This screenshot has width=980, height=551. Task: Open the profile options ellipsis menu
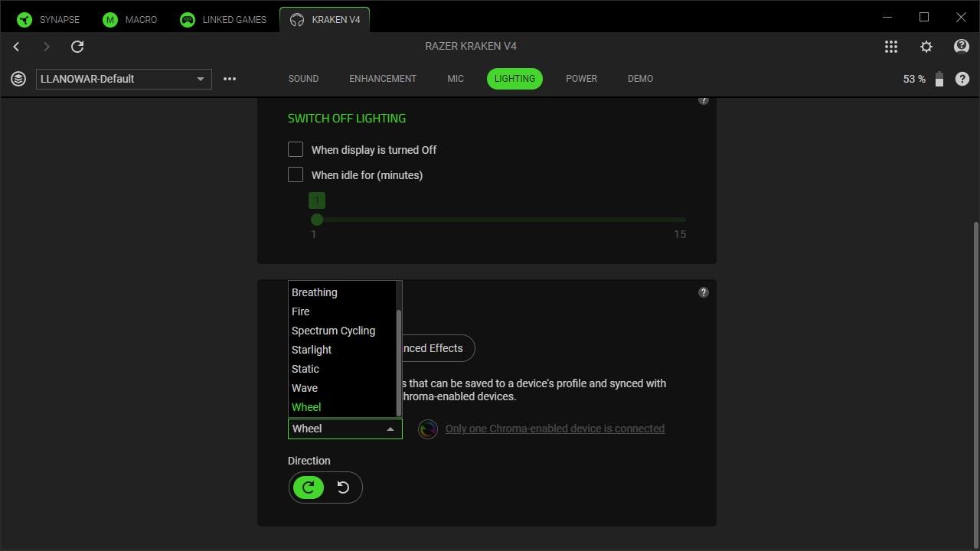pyautogui.click(x=230, y=79)
